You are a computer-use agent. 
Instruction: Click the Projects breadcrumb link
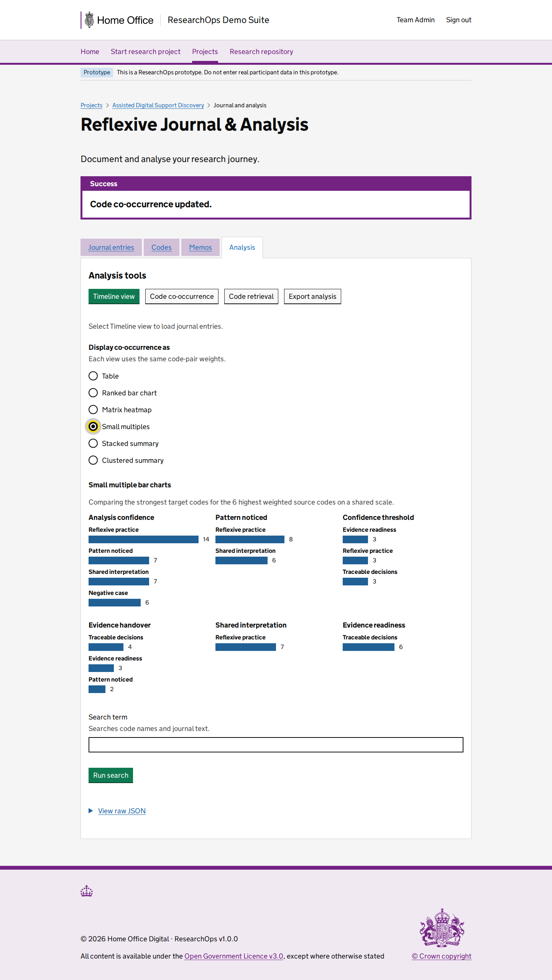click(x=91, y=105)
